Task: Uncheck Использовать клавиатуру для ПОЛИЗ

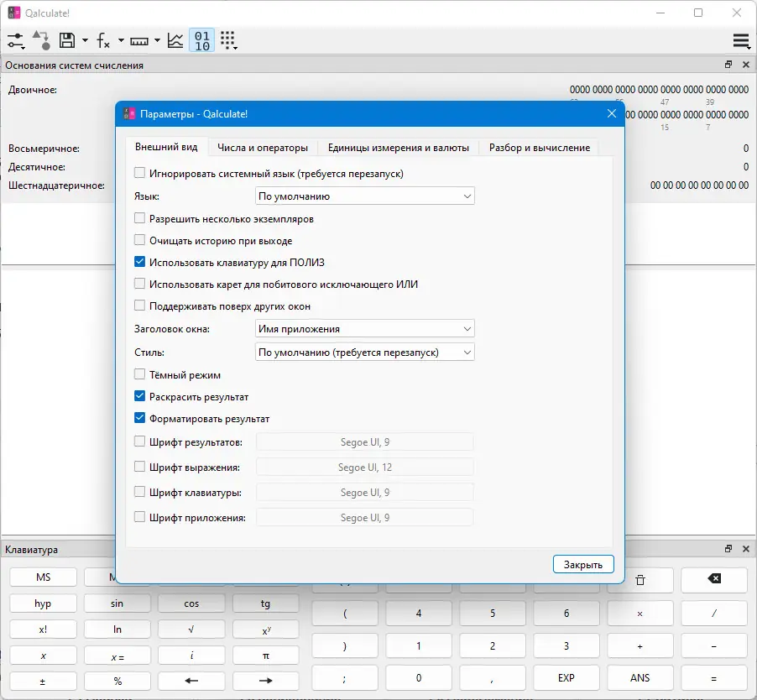Action: tap(139, 262)
